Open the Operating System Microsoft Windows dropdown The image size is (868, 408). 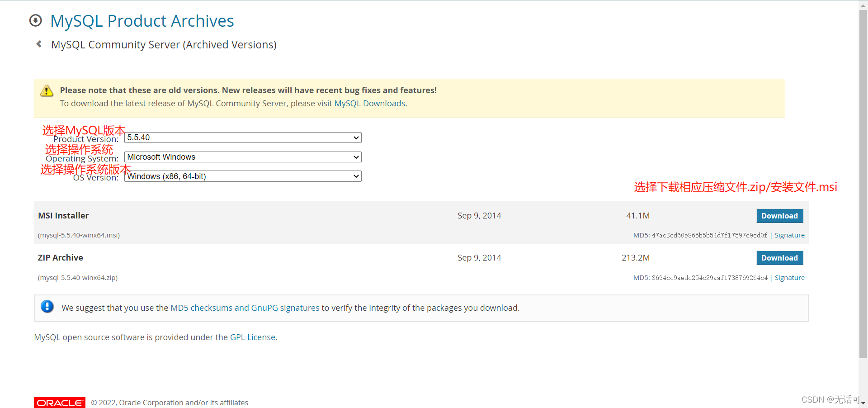(243, 157)
